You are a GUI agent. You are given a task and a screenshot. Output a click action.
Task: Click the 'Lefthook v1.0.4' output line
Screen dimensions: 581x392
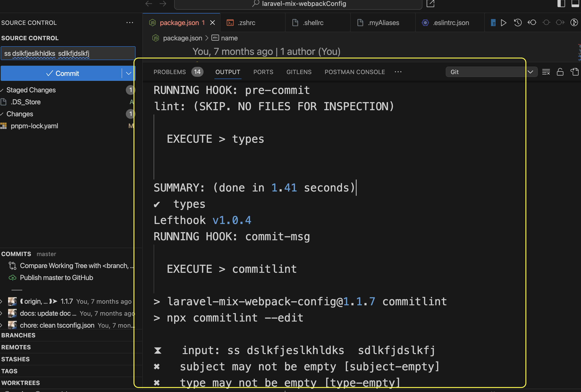pyautogui.click(x=202, y=220)
